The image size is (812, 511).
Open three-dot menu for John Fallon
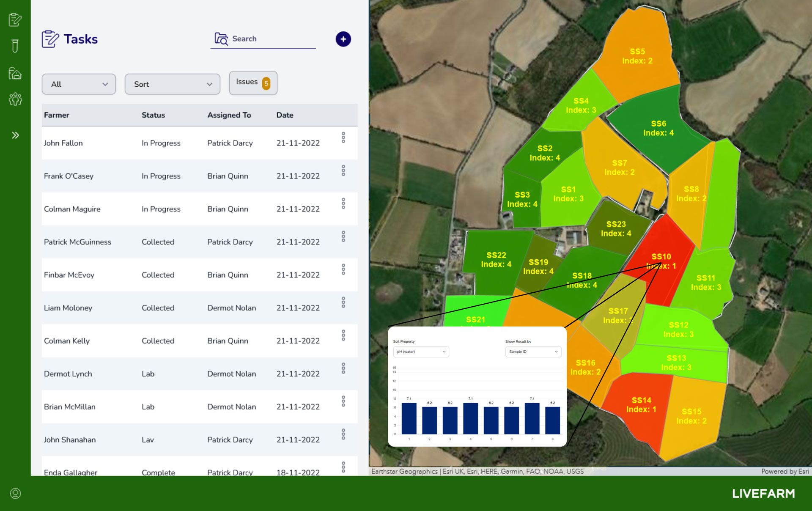click(x=343, y=137)
